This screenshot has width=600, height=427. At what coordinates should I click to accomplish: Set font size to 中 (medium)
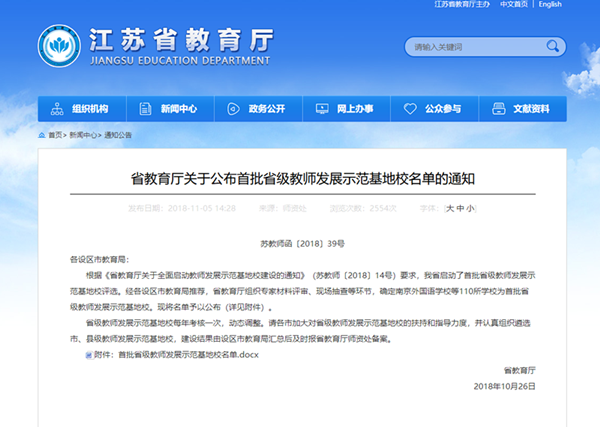click(460, 208)
